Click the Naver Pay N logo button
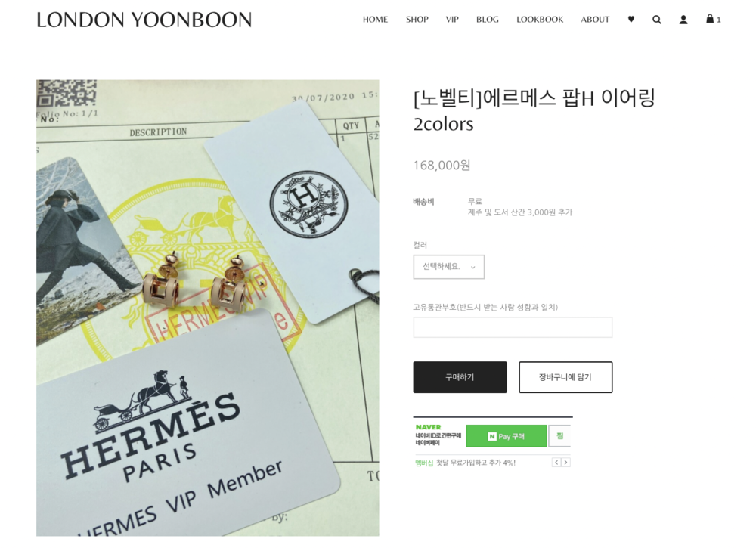This screenshot has height=548, width=756. (507, 436)
